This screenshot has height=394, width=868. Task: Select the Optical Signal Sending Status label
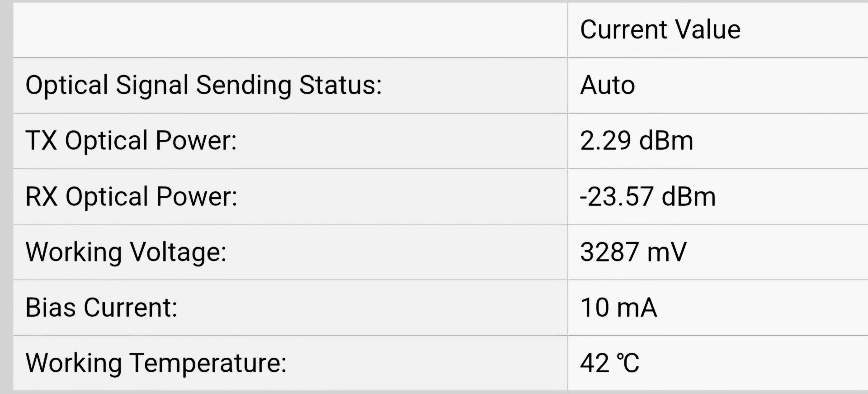tap(203, 85)
